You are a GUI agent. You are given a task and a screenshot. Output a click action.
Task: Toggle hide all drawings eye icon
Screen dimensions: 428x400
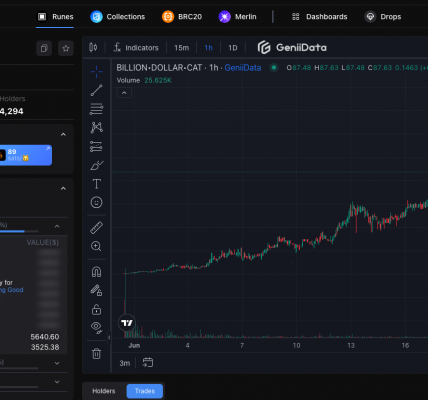97,328
